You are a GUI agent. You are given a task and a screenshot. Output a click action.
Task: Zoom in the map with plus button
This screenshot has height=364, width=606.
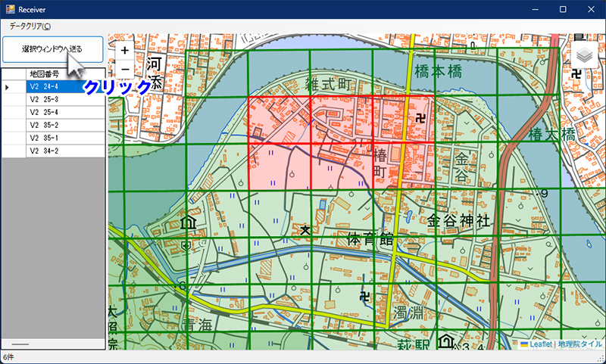pyautogui.click(x=125, y=50)
